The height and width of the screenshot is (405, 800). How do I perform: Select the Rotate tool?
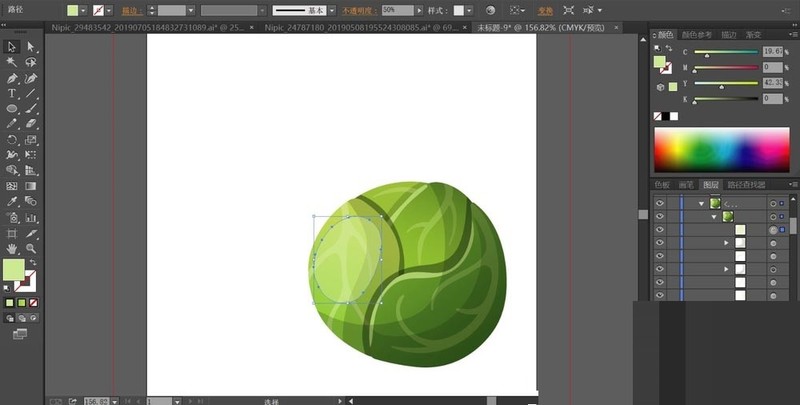pos(12,140)
